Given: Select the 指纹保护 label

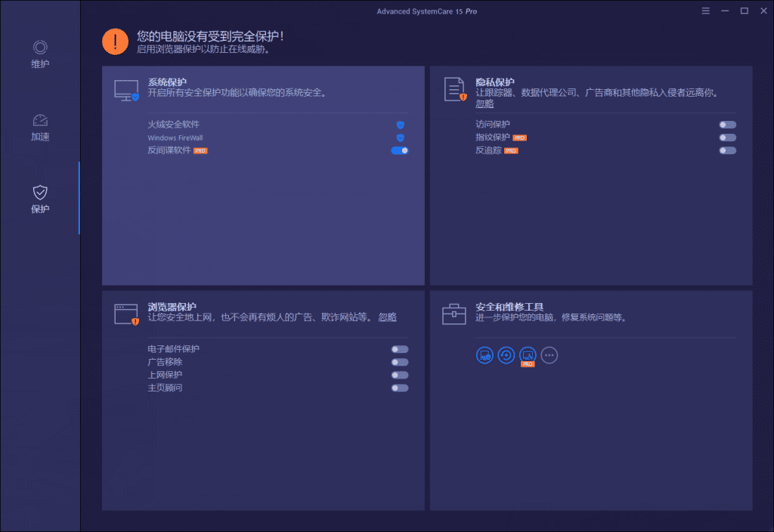Looking at the screenshot, I should (493, 138).
